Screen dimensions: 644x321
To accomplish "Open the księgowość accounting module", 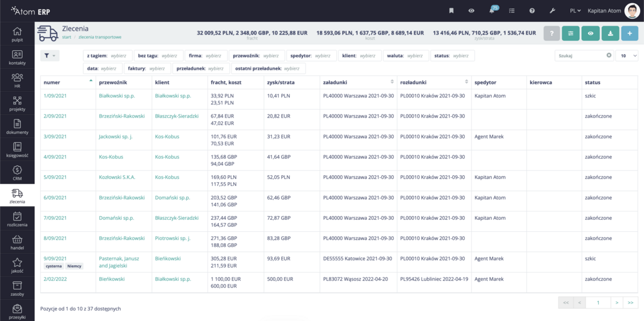I will coord(17,150).
